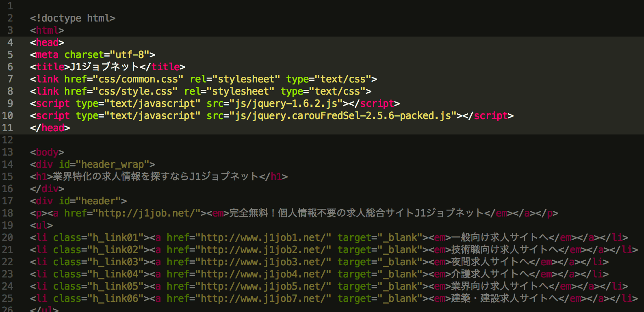Click the css/common.css href value

(x=138, y=79)
